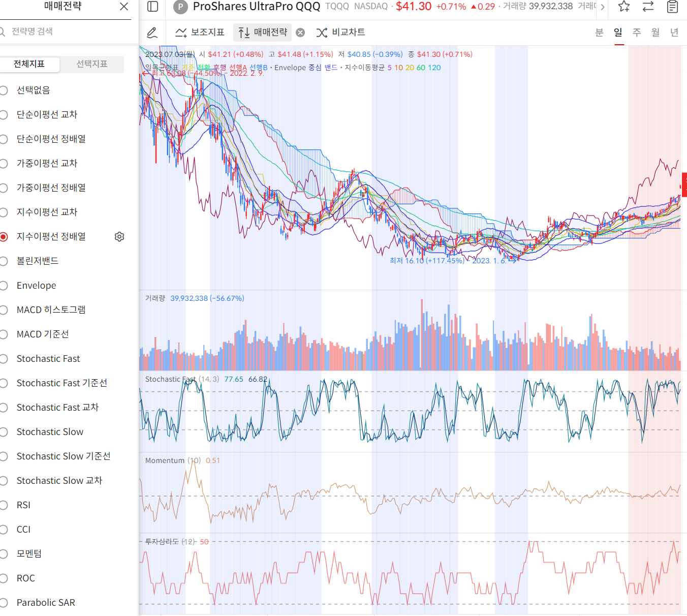Click the 거래량 volume panel label

pyautogui.click(x=155, y=298)
